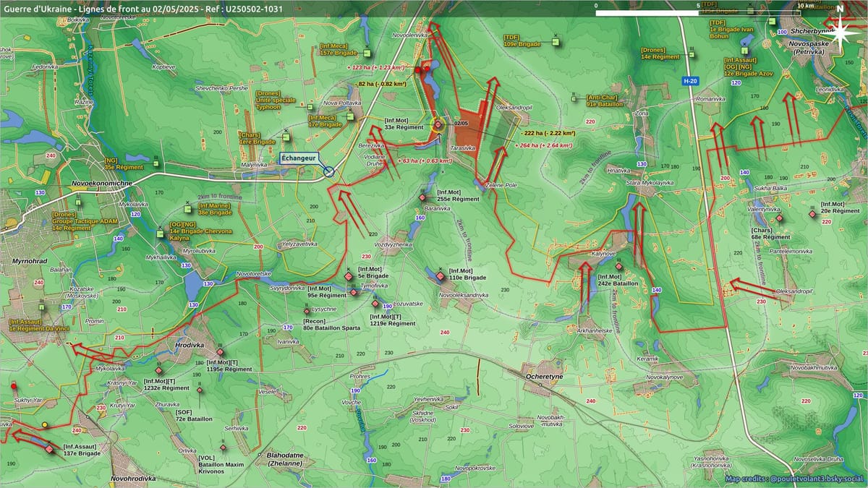Click the 33e Régiment diamond circled in yellow
Screen dimensions: 868x488
click(x=438, y=124)
